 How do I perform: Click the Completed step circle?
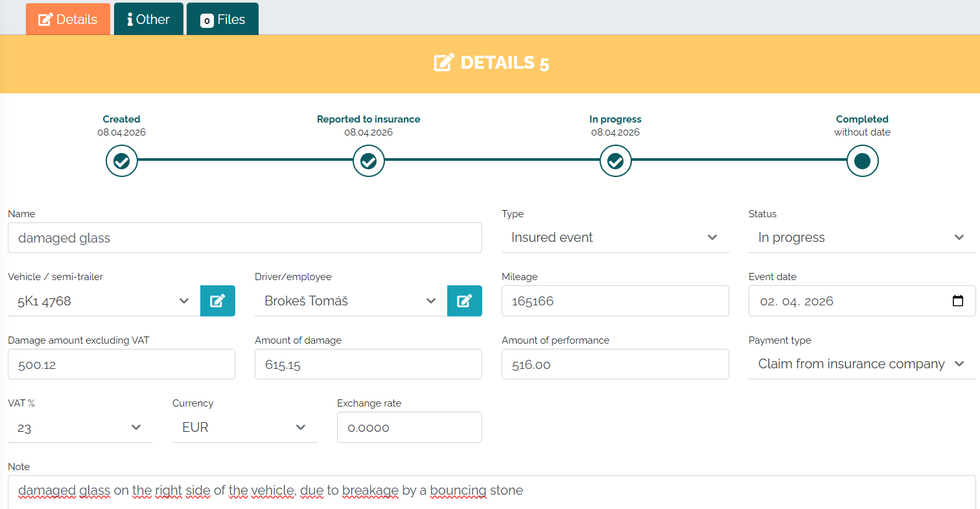(x=863, y=161)
